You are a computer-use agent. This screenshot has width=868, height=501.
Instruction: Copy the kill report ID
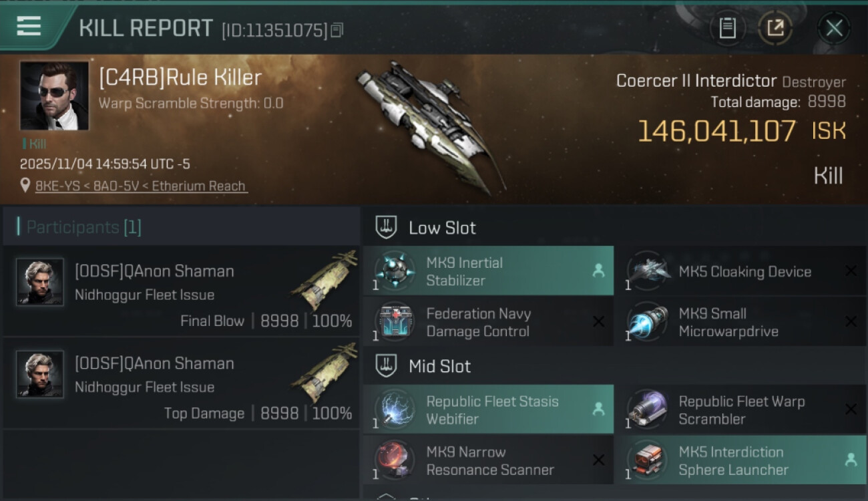(337, 30)
